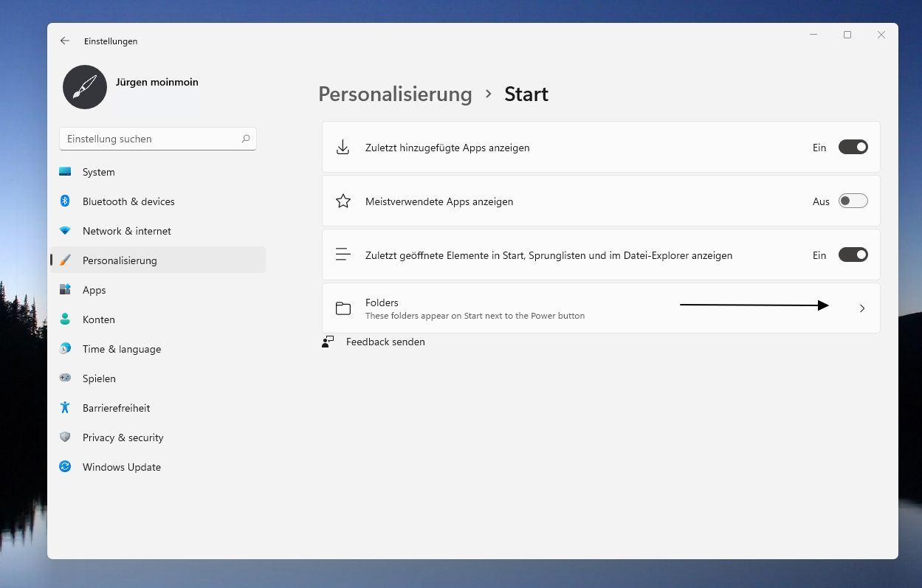Click the Privacy shield icon
922x588 pixels.
click(65, 437)
